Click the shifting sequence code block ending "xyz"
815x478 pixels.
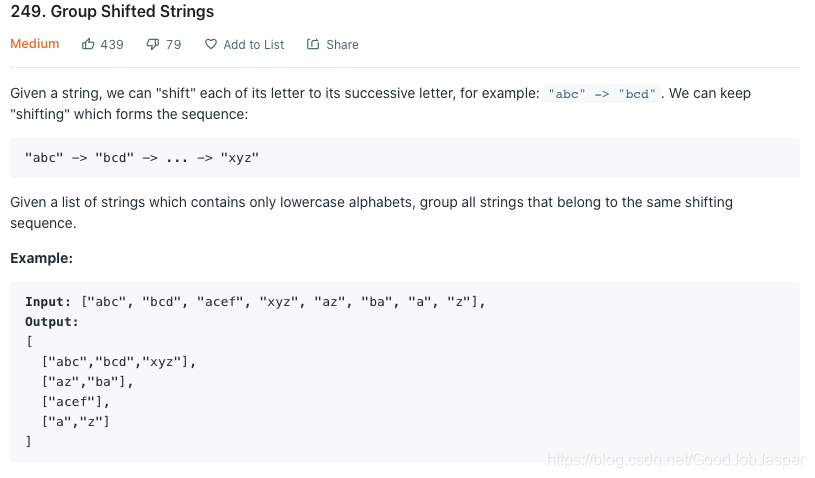coord(405,158)
